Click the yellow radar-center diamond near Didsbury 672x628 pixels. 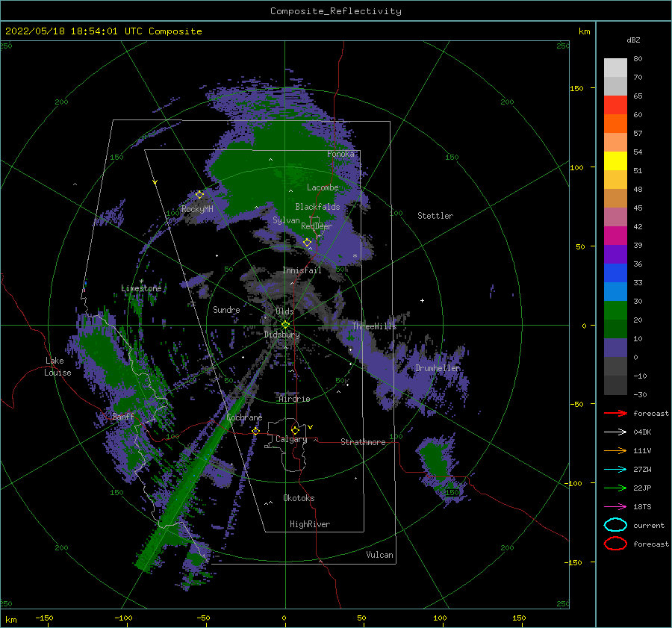(285, 325)
